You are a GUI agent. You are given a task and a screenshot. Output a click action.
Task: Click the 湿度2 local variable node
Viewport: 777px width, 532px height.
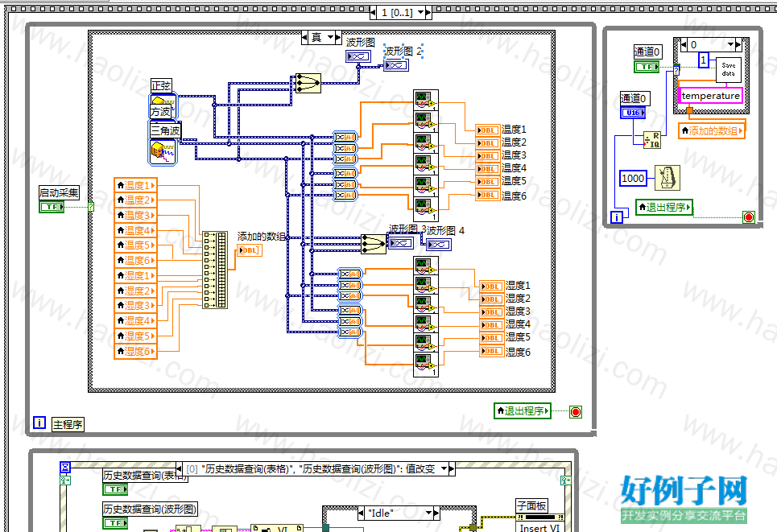point(135,291)
